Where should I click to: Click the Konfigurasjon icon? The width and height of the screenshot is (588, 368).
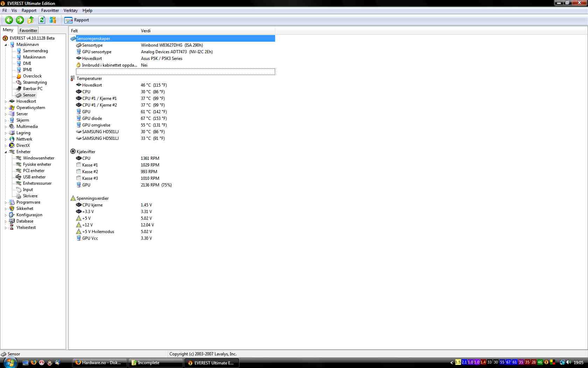pos(12,215)
